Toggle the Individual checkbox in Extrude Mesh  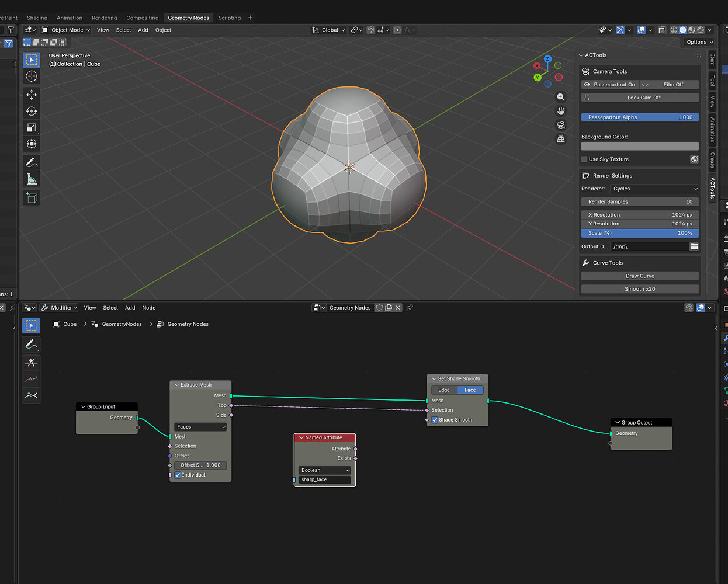coord(178,475)
